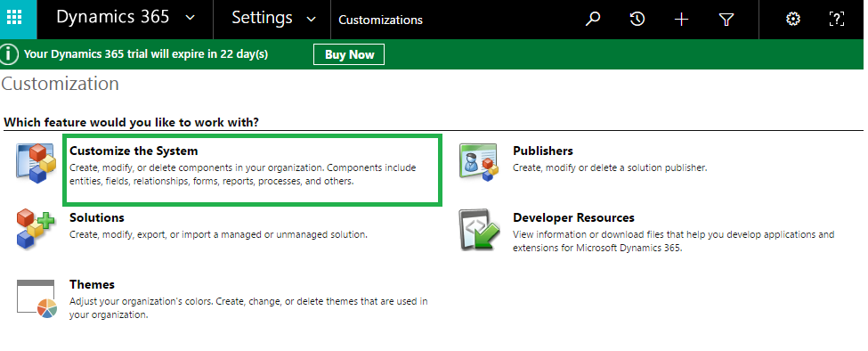Click the plus quick create icon

pyautogui.click(x=681, y=20)
